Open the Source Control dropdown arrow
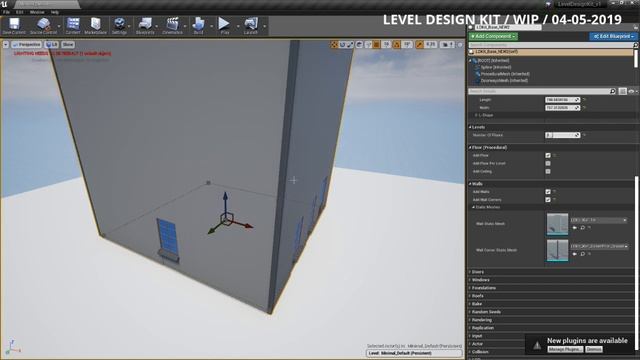This screenshot has width=640, height=360. [59, 26]
